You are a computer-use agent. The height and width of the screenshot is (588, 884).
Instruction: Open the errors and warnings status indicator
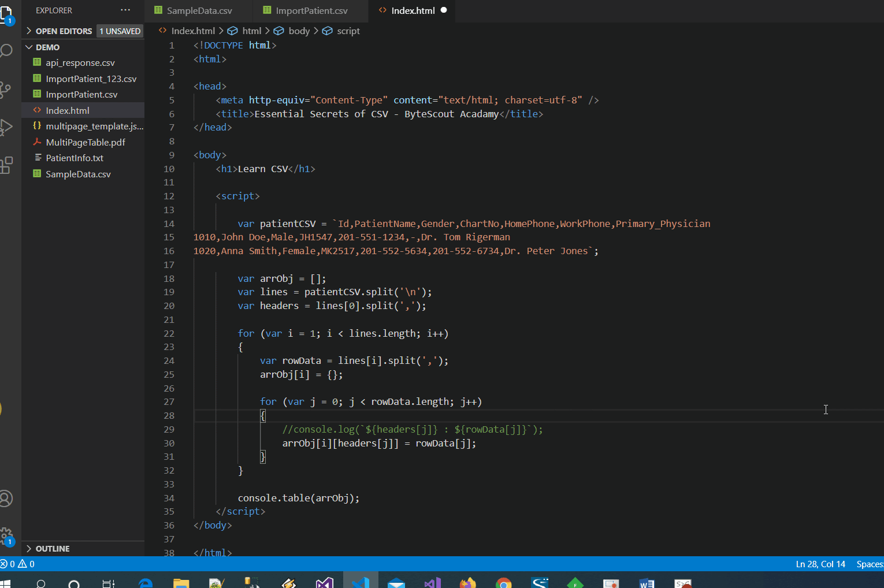click(x=18, y=564)
